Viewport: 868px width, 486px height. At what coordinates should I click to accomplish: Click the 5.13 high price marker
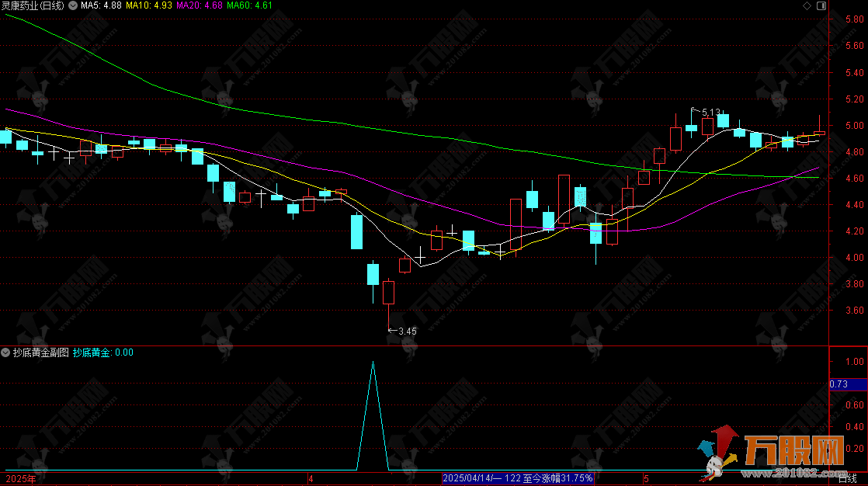click(x=711, y=113)
